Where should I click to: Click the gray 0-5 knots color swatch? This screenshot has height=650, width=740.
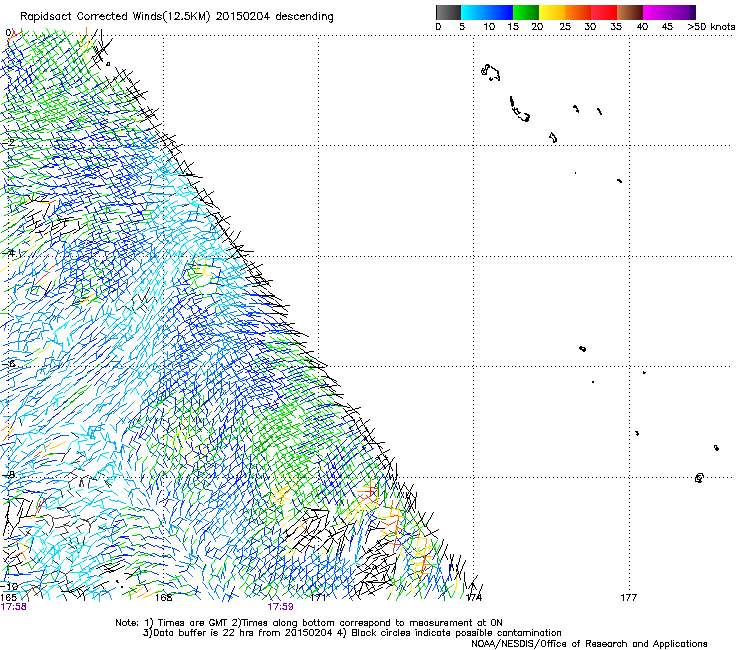pyautogui.click(x=448, y=12)
